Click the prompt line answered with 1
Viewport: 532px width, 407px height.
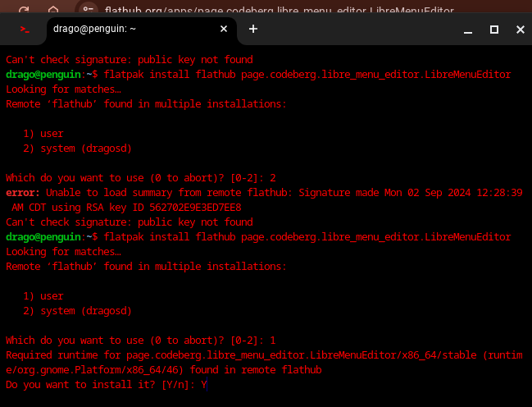pos(141,340)
